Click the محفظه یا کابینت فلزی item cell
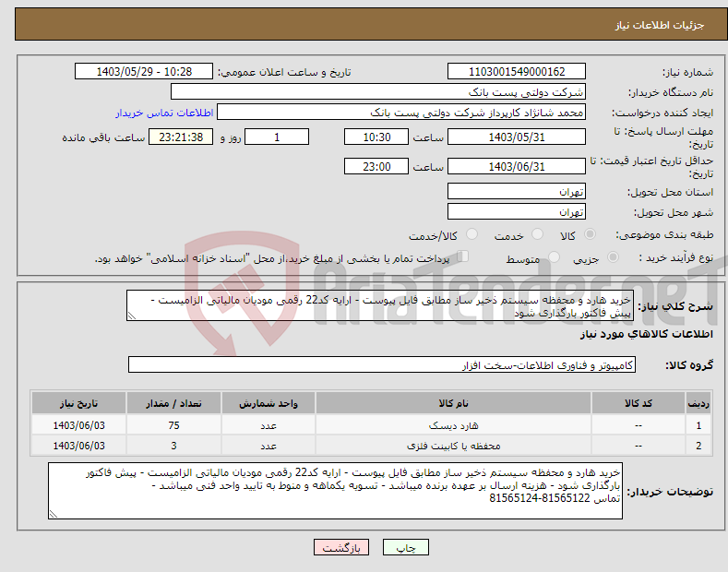Screen dimensions: 728x572 coord(453,446)
